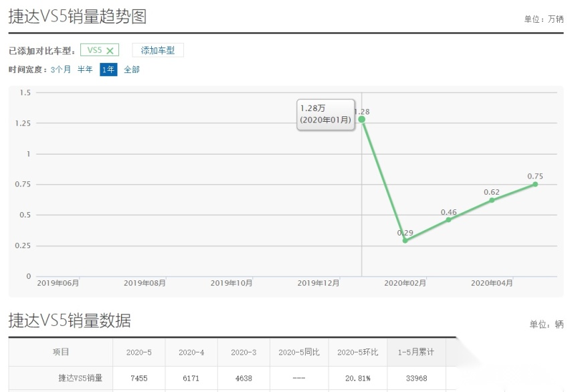
Task: Click the 添加车型 button
Action: pyautogui.click(x=158, y=50)
